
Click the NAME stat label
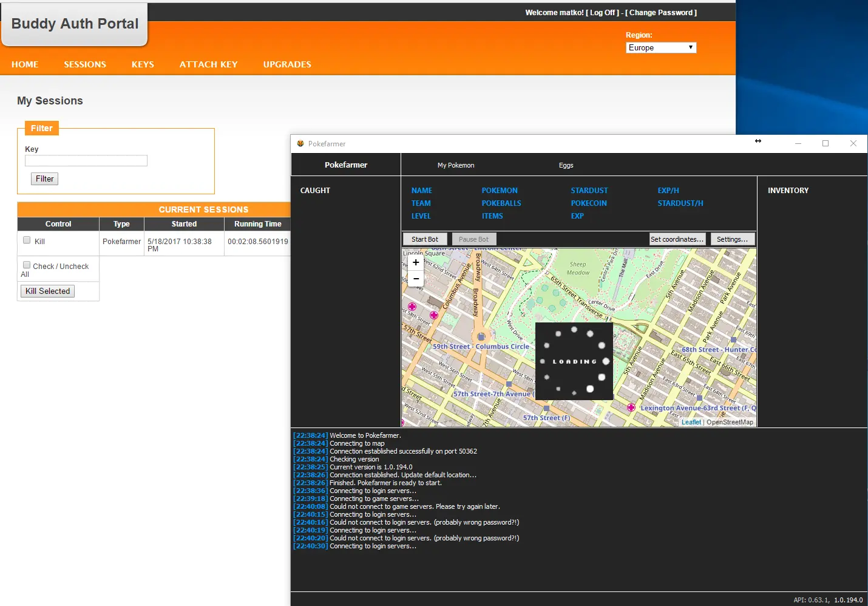(422, 191)
